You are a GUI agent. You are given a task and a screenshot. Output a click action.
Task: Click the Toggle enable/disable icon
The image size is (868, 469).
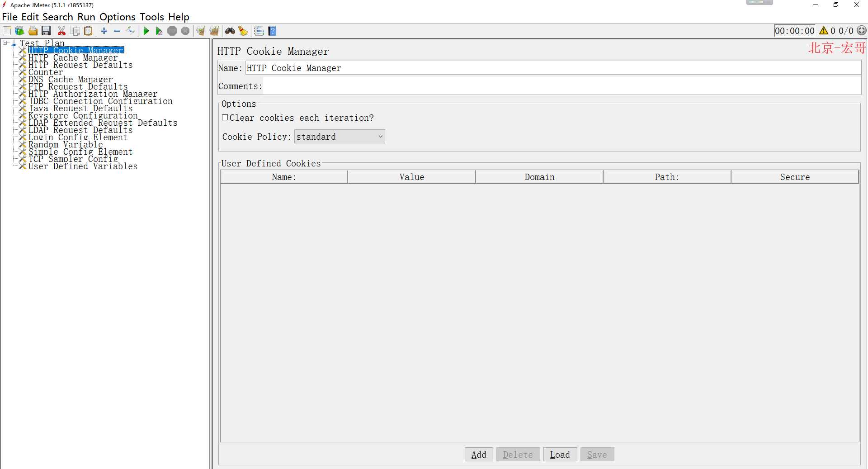pyautogui.click(x=131, y=31)
